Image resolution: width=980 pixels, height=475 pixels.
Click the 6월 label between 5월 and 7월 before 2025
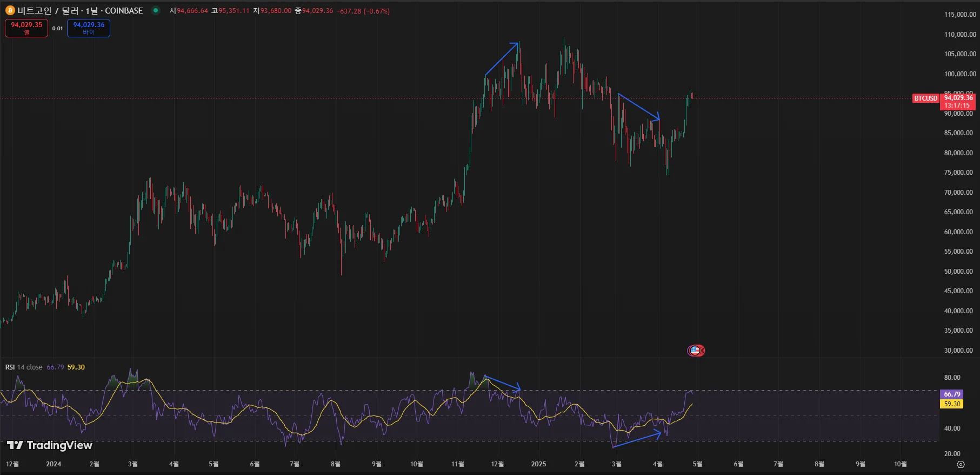pos(255,464)
